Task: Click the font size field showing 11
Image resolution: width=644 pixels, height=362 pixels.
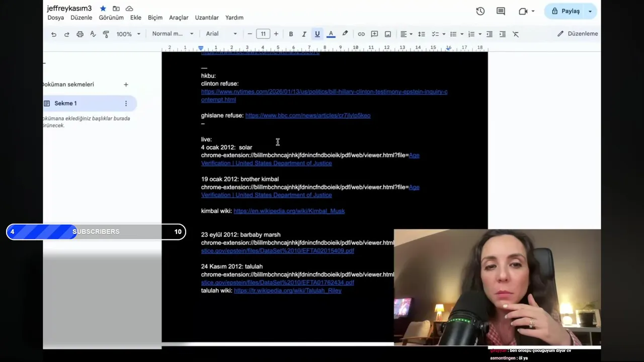Action: [263, 34]
